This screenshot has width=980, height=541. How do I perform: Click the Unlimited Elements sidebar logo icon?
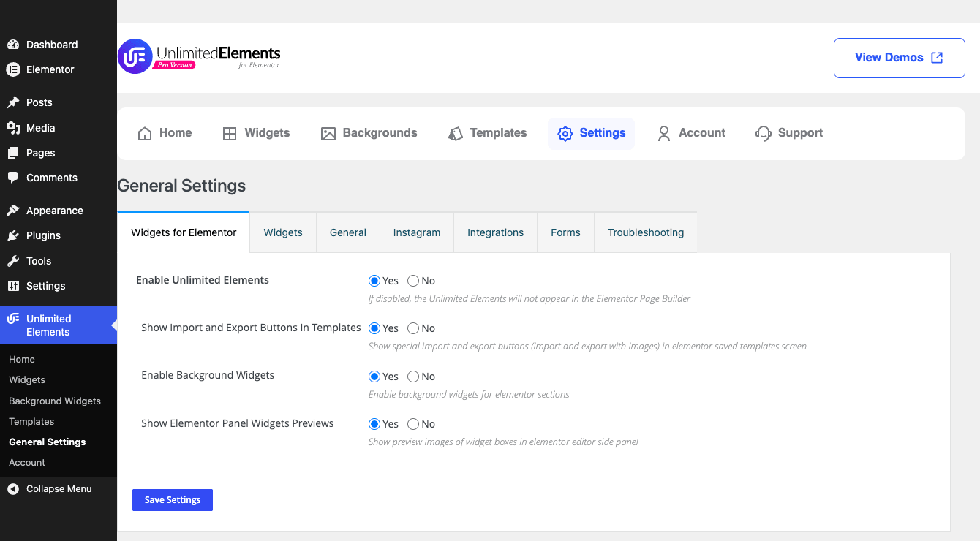[x=13, y=319]
